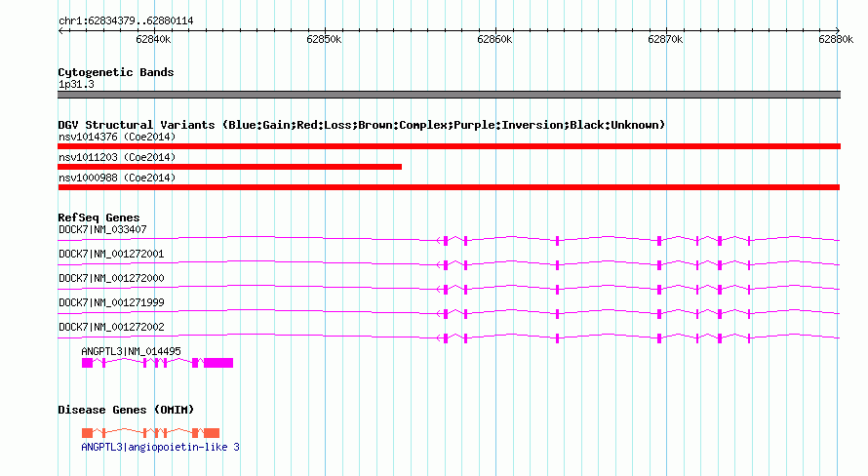The height and width of the screenshot is (476, 868).
Task: Click the large last exon of ANGPTL3 RefSeq glyph
Action: [218, 363]
